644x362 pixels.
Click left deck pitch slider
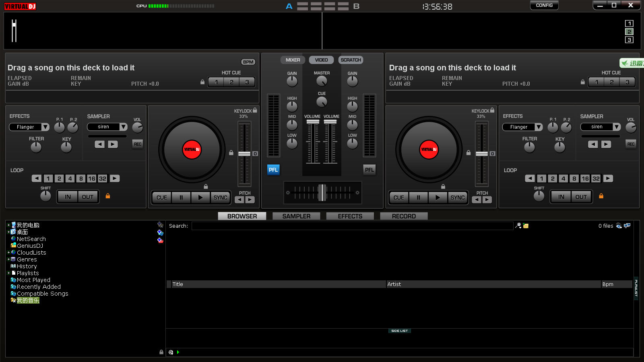[x=244, y=154]
